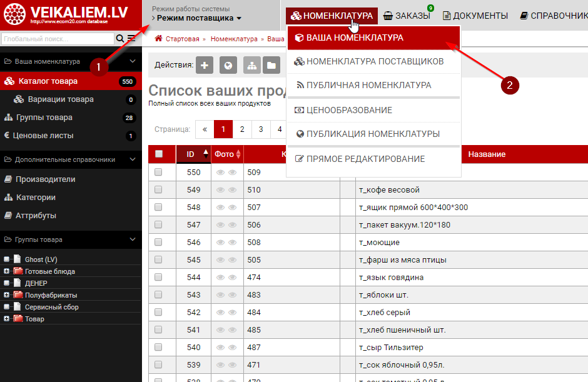Expand the Готовые блюда tree node
The image size is (588, 382).
click(x=6, y=271)
